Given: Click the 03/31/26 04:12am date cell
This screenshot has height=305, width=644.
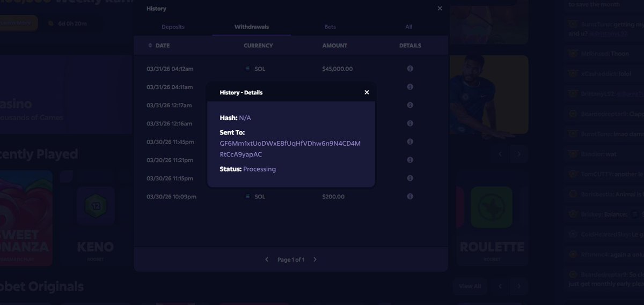Looking at the screenshot, I should pyautogui.click(x=170, y=69).
